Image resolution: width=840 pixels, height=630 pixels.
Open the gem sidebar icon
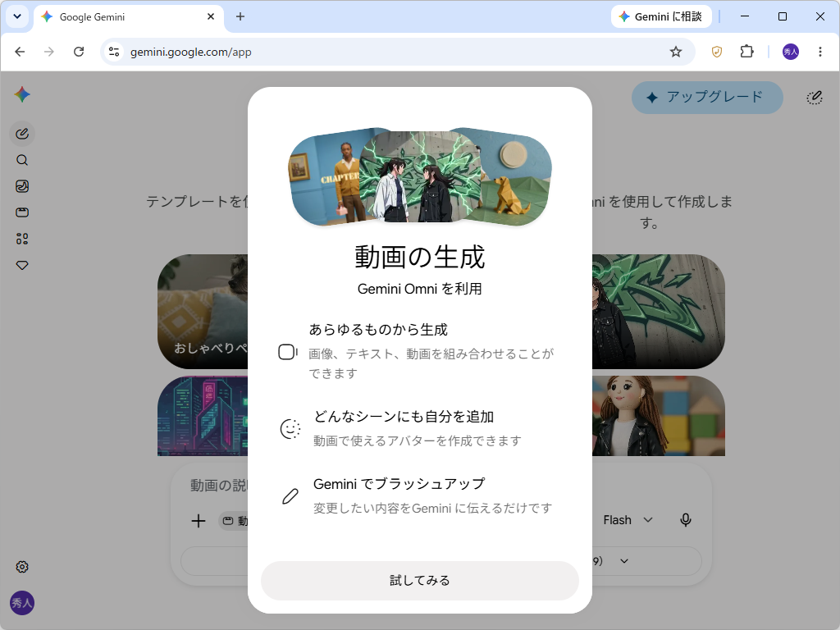[x=22, y=265]
